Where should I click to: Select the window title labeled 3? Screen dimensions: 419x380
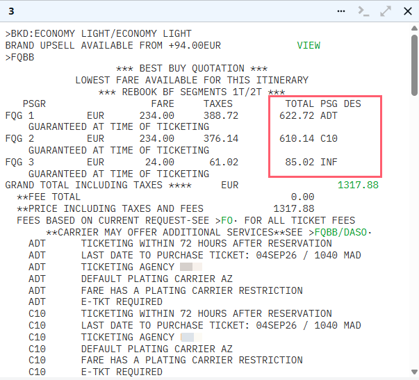point(11,11)
